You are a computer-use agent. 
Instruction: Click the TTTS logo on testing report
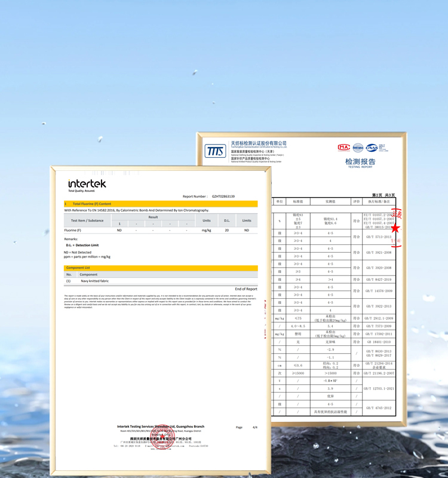pyautogui.click(x=215, y=151)
